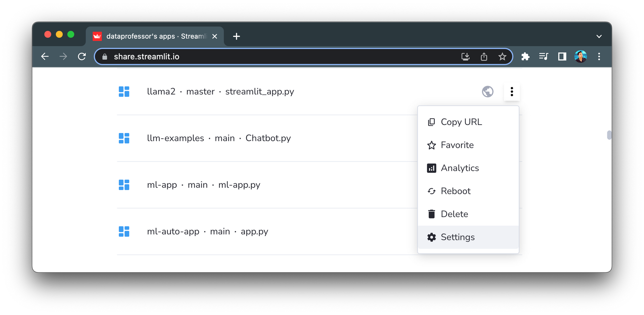This screenshot has height=315, width=644.
Task: Reload the page with refresh button
Action: 82,57
